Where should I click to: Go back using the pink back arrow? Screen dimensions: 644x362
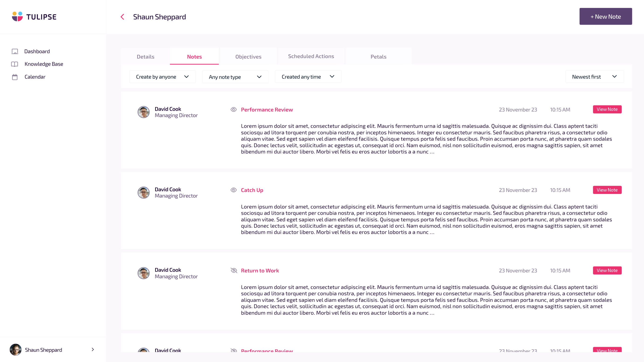tap(122, 17)
